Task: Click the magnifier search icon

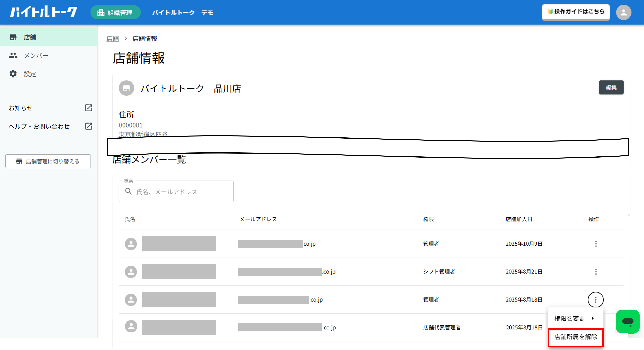Action: 128,191
